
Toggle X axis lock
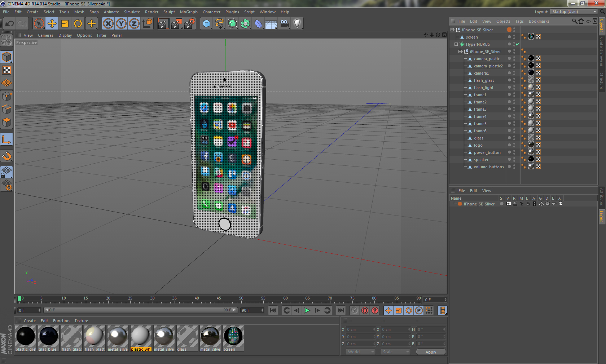tap(108, 24)
